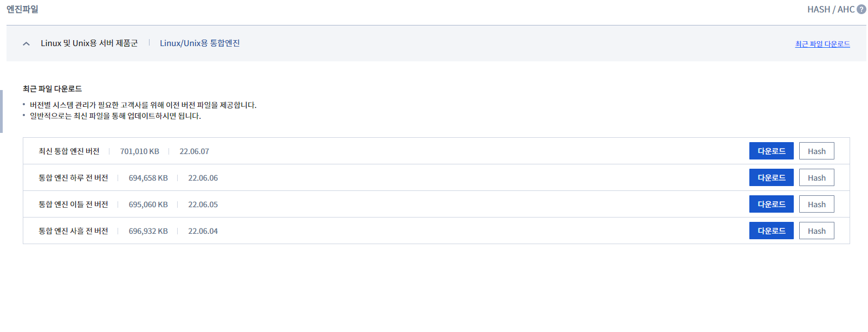Click the 22.06.04 date text
The width and height of the screenshot is (868, 332).
(203, 231)
